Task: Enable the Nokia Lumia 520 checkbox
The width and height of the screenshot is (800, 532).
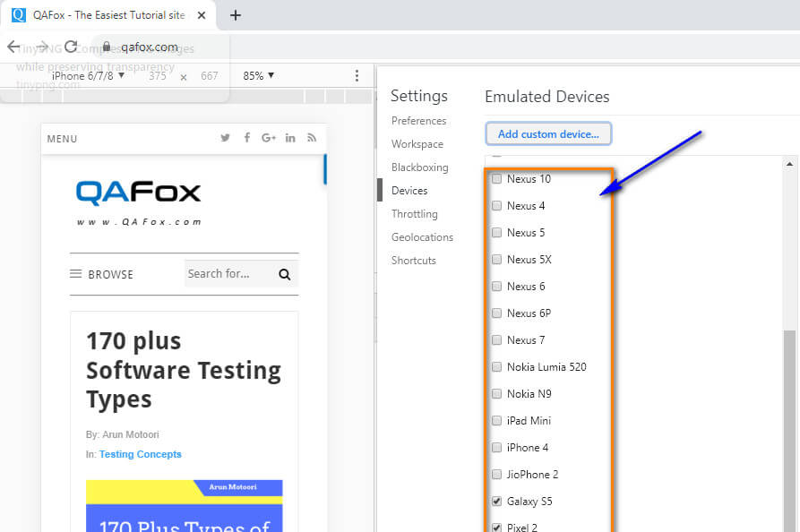Action: coord(496,366)
